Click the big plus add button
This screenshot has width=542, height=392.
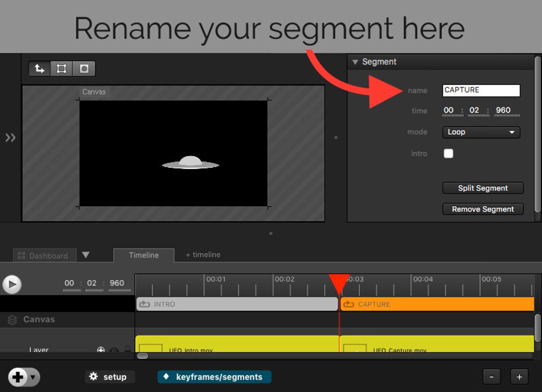pyautogui.click(x=18, y=377)
